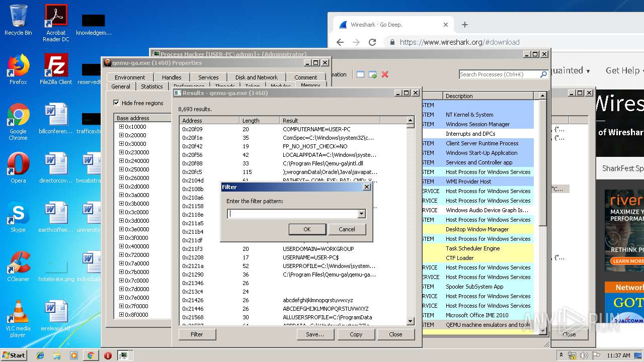Viewport: 644px width, 362px height.
Task: Toggle the Hide free regions checkbox
Action: coord(117,103)
